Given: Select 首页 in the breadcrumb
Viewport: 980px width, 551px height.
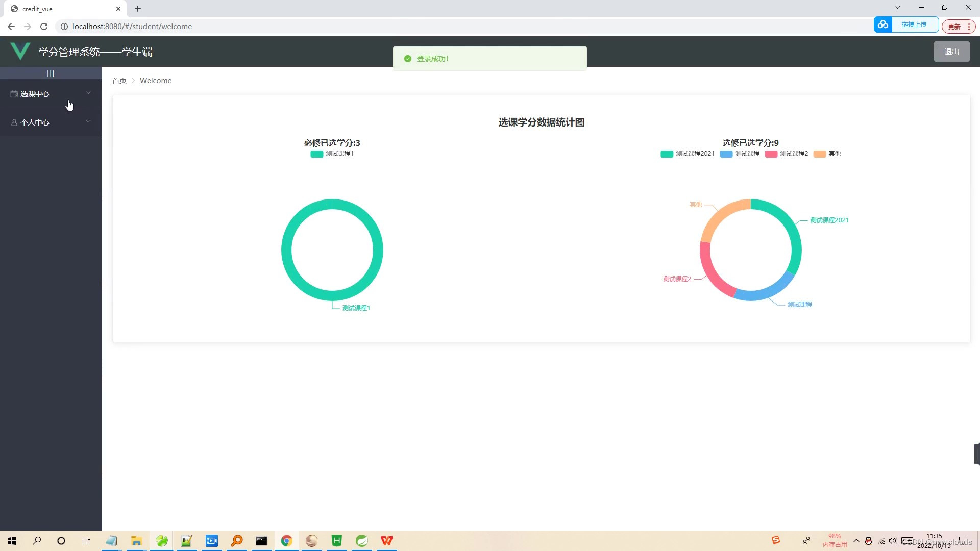Looking at the screenshot, I should [119, 80].
